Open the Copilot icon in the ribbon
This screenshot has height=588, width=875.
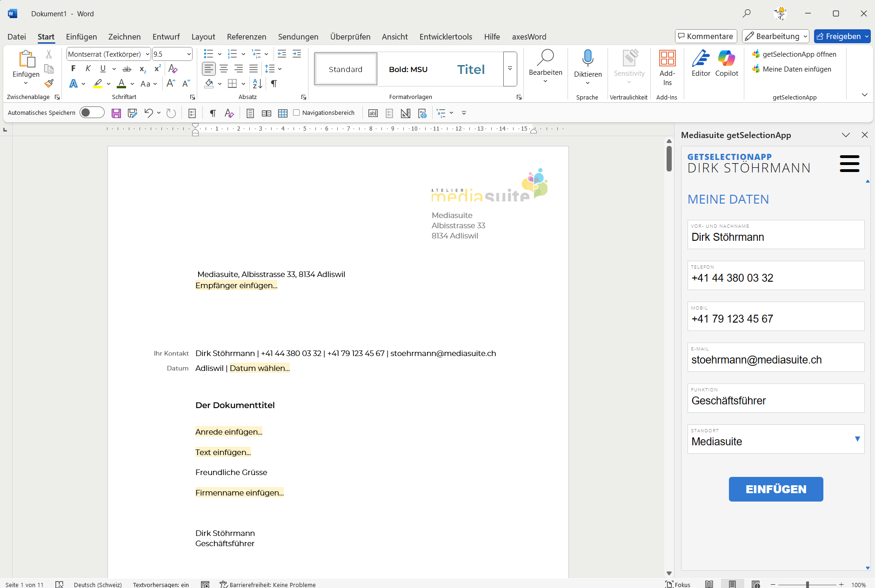[726, 59]
